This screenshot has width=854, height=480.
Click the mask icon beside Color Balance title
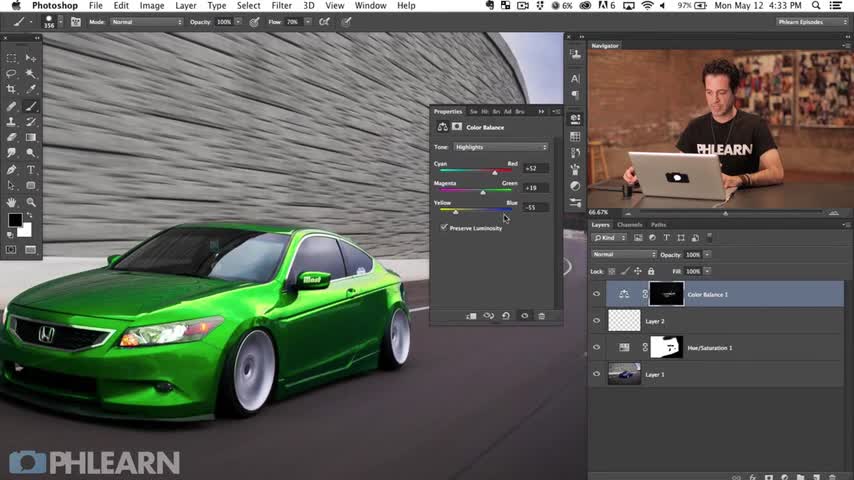pos(457,127)
